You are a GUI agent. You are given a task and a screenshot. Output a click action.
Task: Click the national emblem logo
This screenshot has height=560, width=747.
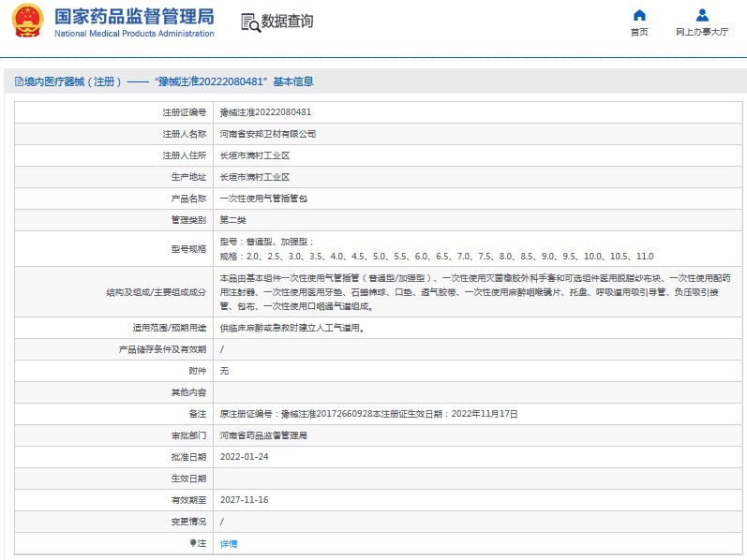click(27, 22)
